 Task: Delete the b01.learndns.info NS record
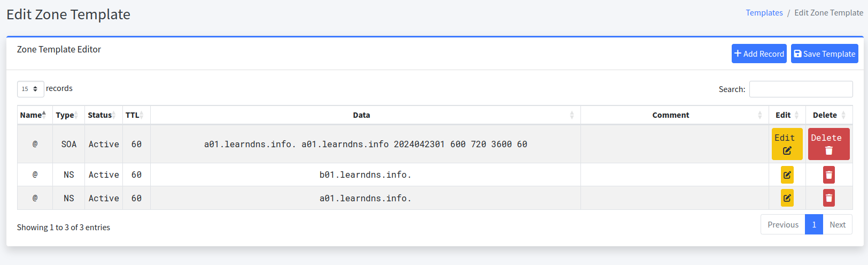(x=828, y=175)
